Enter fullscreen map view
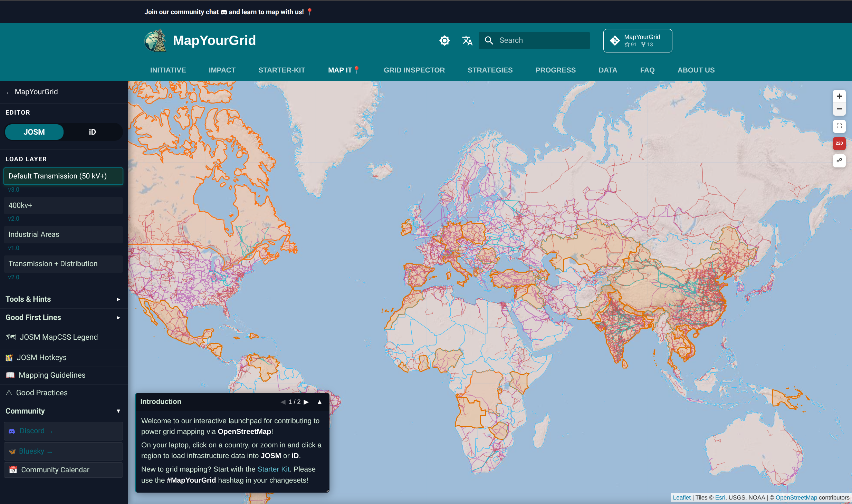Image resolution: width=852 pixels, height=504 pixels. coord(839,126)
